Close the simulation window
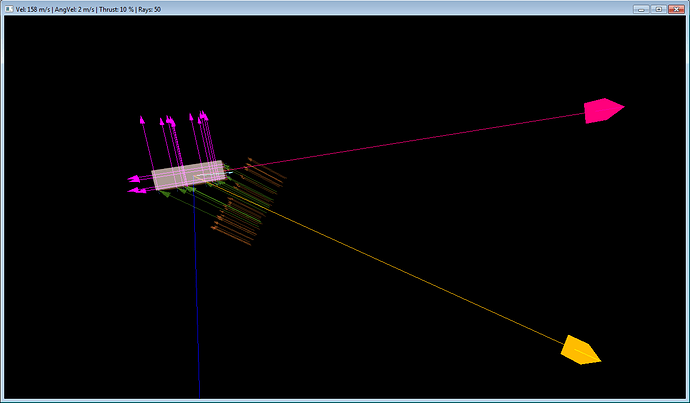 point(676,9)
